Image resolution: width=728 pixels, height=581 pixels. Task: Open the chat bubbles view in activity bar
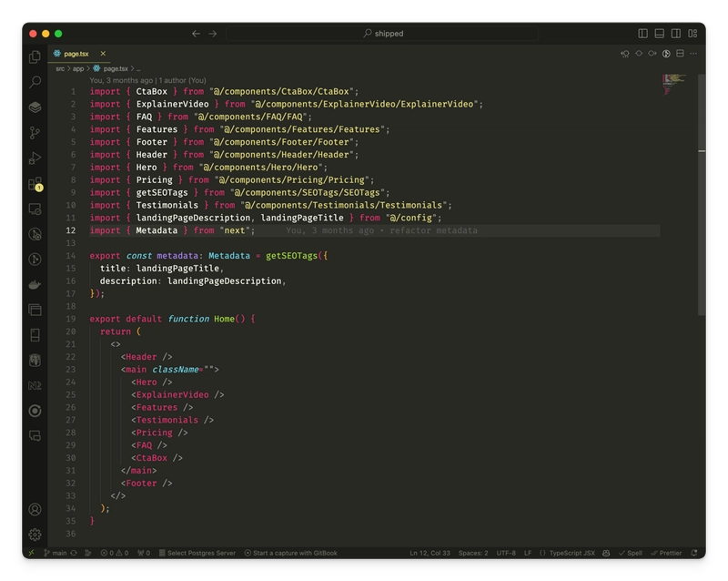(x=35, y=436)
